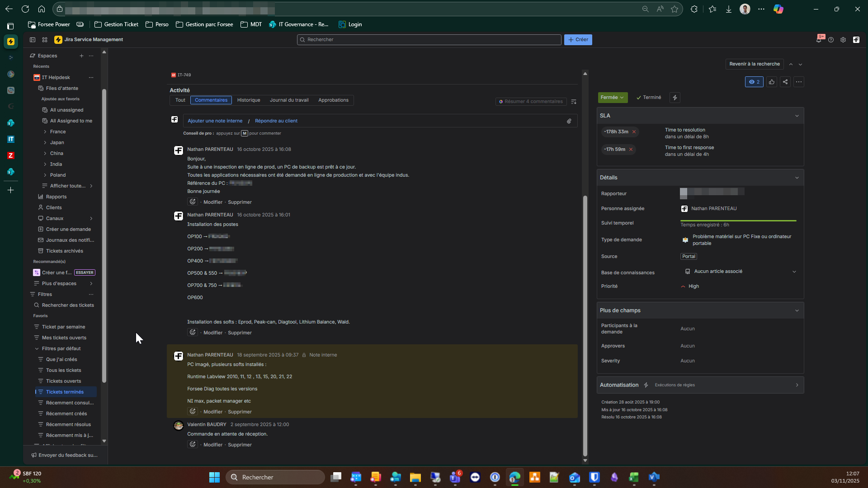
Task: Open the Jira settings gear icon
Action: click(x=843, y=40)
